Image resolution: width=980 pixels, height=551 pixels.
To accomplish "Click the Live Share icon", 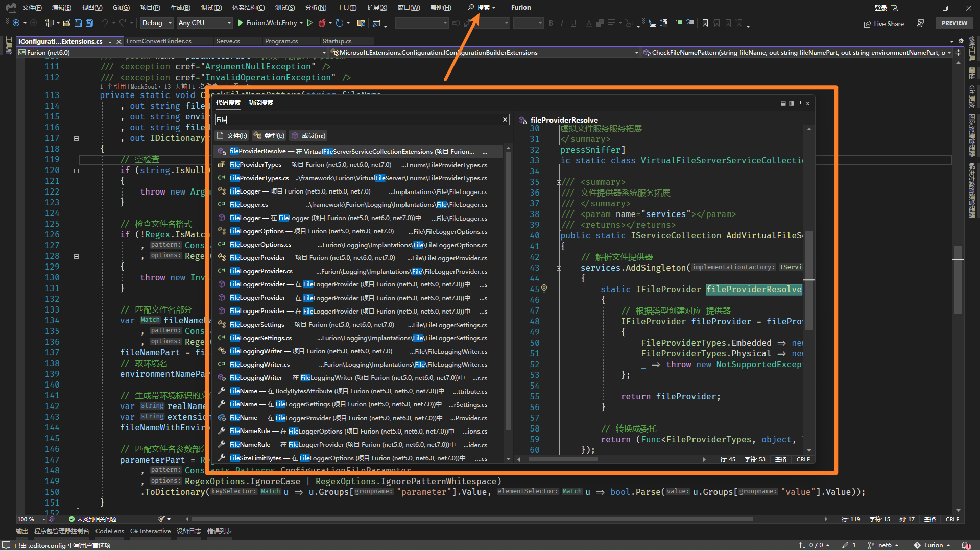I will [x=867, y=24].
